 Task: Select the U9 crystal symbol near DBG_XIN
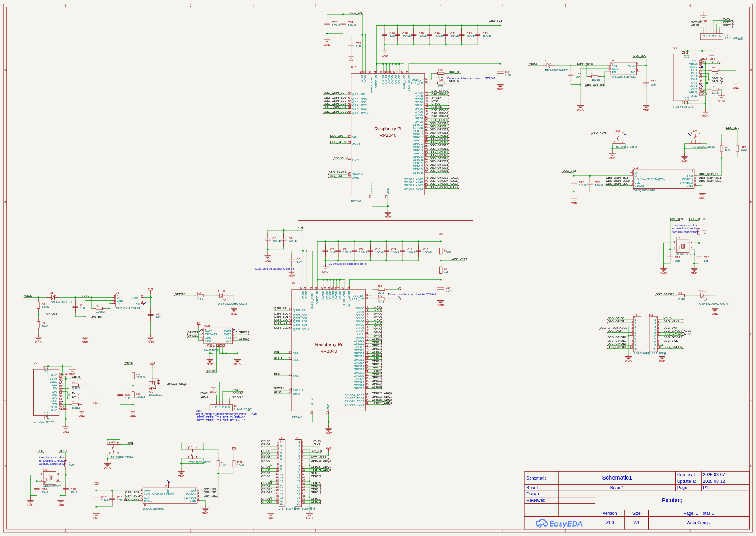[x=683, y=246]
